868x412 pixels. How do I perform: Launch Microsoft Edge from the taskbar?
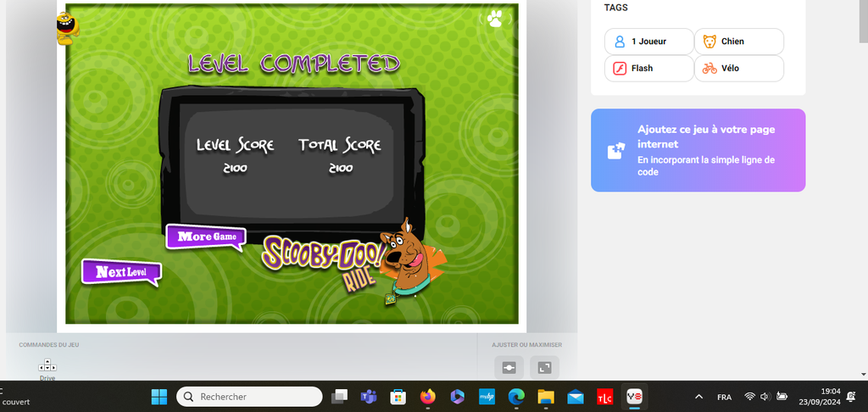point(516,397)
